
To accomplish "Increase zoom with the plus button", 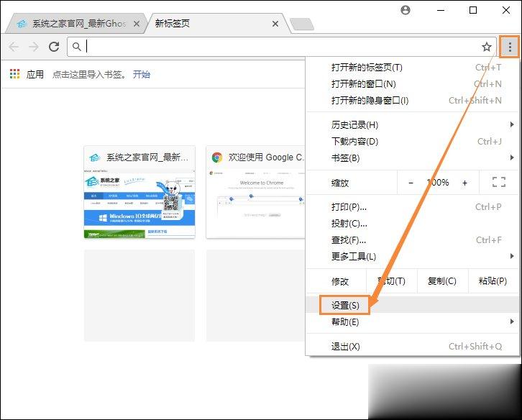I will [x=464, y=183].
